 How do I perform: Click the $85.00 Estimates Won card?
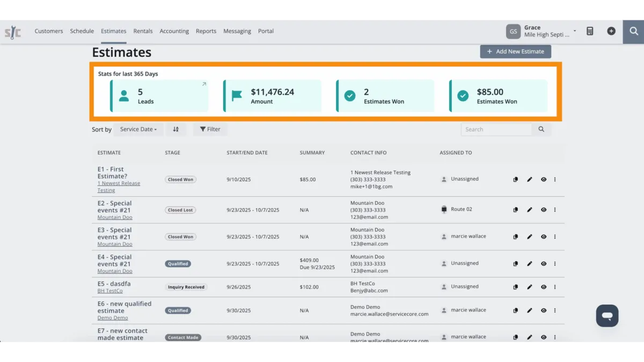(x=498, y=96)
